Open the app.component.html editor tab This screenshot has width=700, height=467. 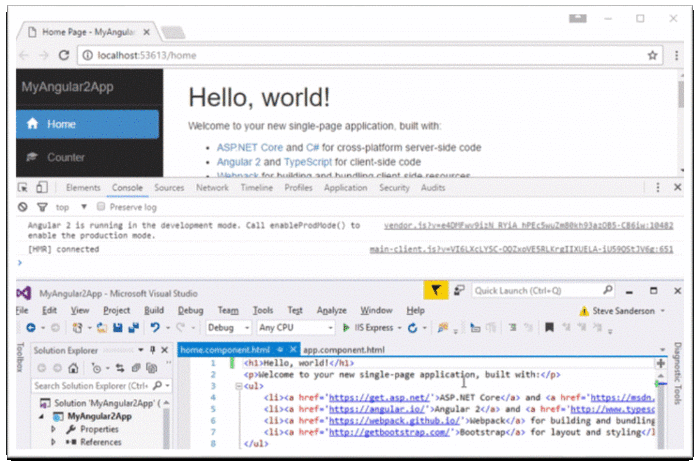[x=344, y=350]
